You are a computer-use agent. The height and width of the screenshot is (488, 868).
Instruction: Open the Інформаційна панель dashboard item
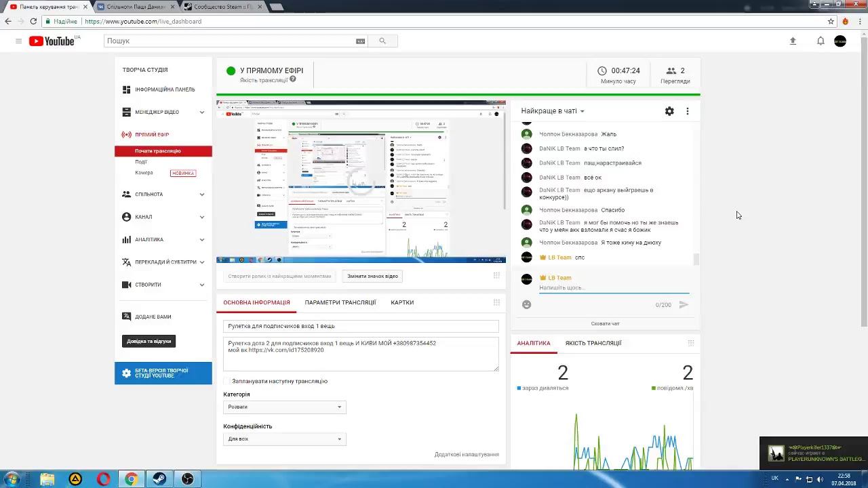pos(163,89)
